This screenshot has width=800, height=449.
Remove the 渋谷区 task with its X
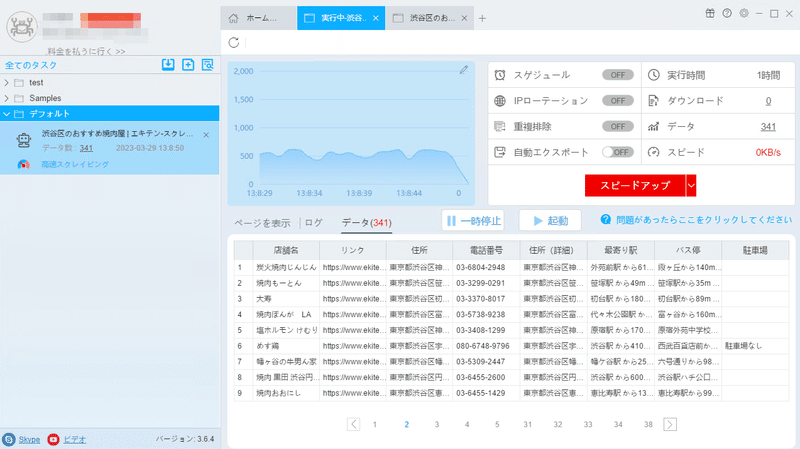(206, 135)
